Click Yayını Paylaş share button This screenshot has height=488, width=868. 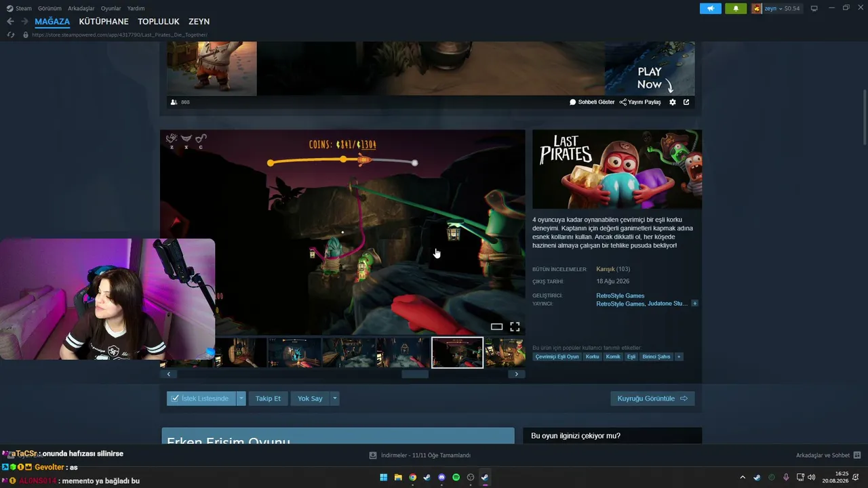click(640, 102)
